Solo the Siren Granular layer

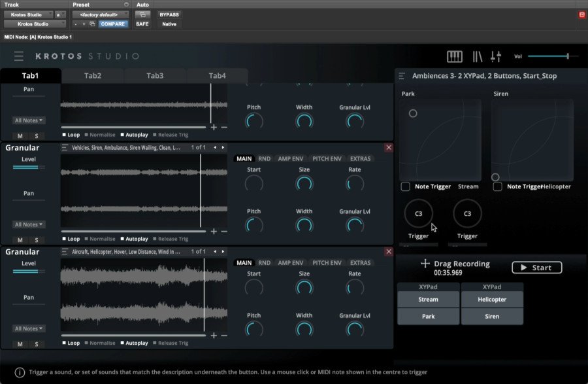coord(37,240)
